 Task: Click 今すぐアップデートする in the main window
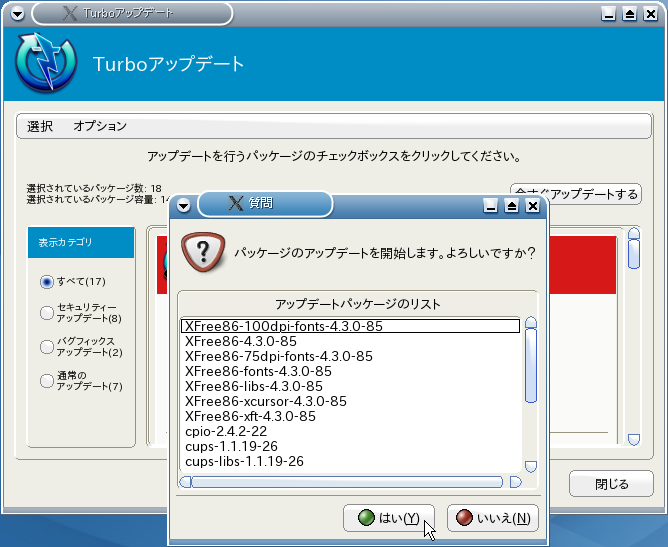click(x=576, y=194)
